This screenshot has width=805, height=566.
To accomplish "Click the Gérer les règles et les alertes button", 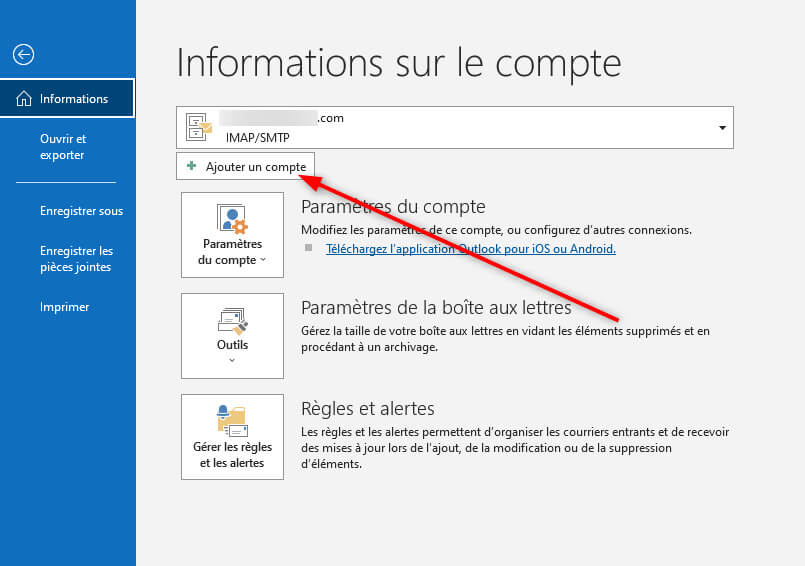I will pyautogui.click(x=232, y=437).
